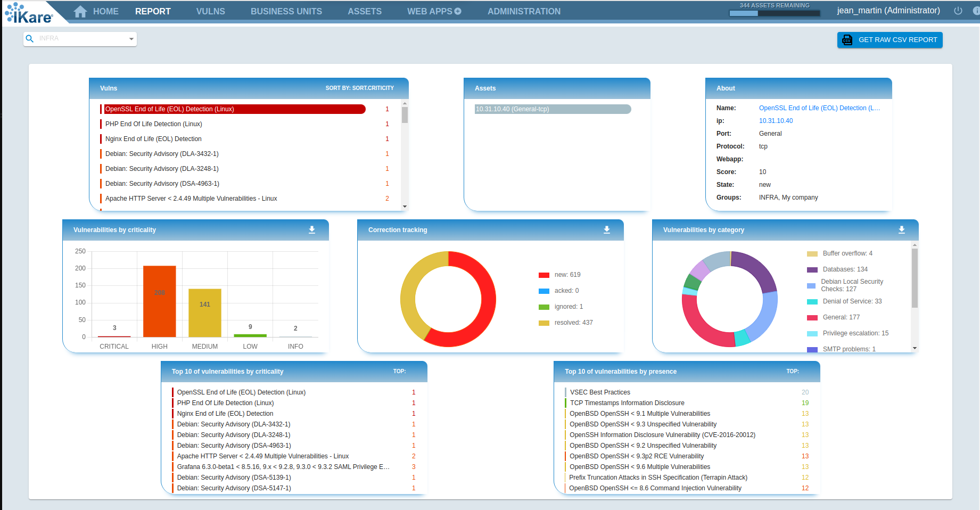Open the WEB APPS tab
This screenshot has width=980, height=510.
coord(430,11)
